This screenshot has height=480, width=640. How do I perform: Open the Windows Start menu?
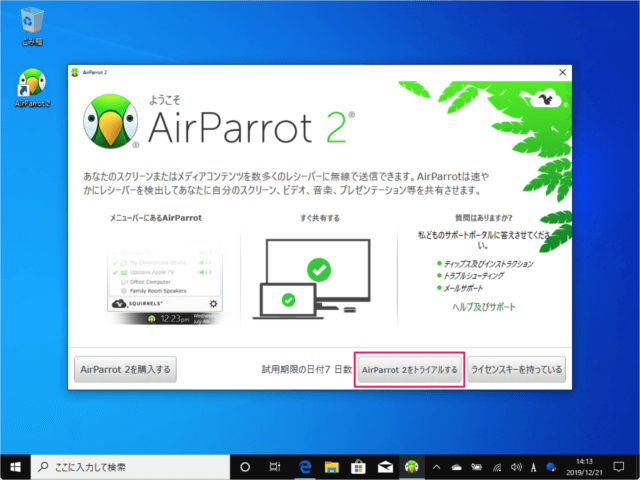click(16, 467)
